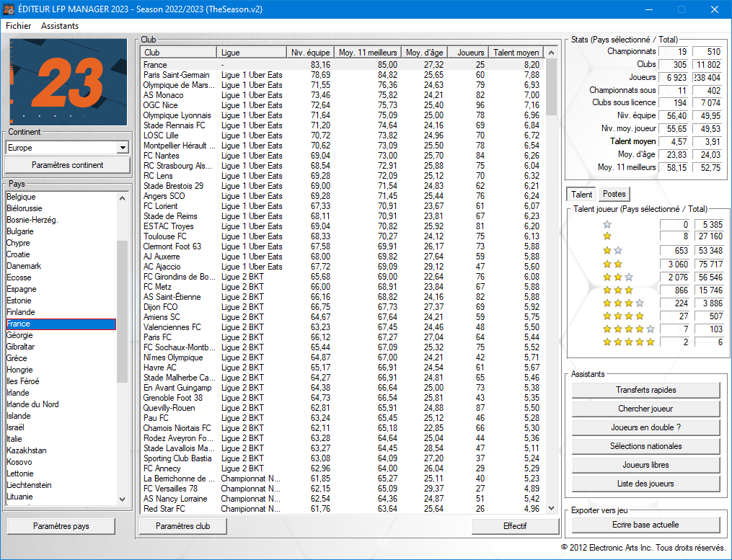Viewport: 732px width, 560px height.
Task: Sort by Moy. 11 meilleurs header
Action: (367, 53)
